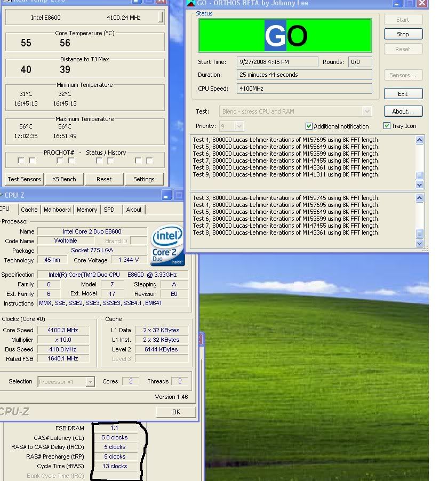Click the Cycle Time value '13 clocks'
Screen dimensions: 448x481
tap(115, 466)
